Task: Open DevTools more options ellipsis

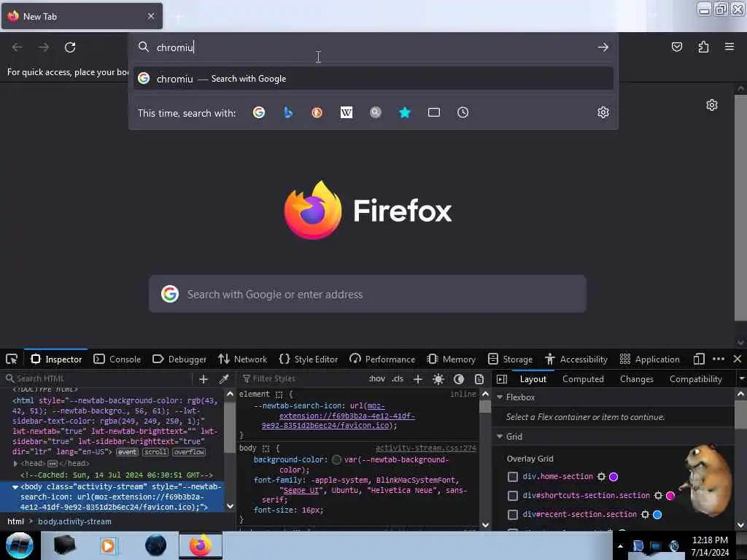Action: point(719,359)
